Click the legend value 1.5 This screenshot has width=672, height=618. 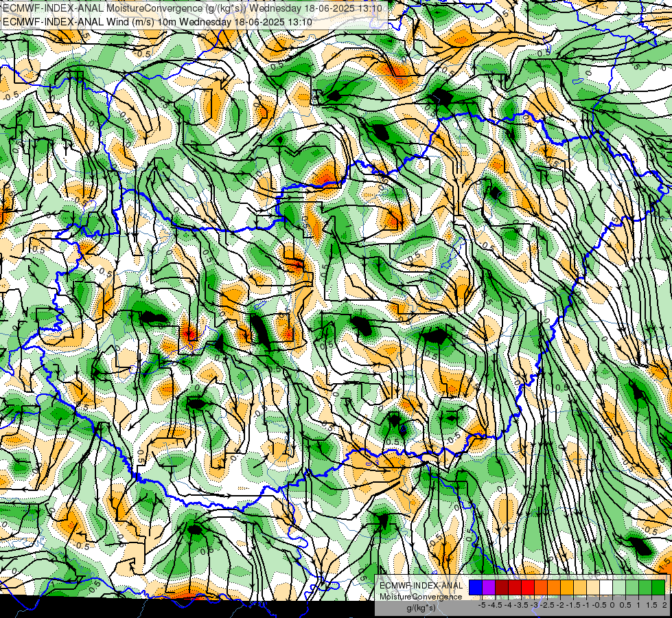coord(652,605)
